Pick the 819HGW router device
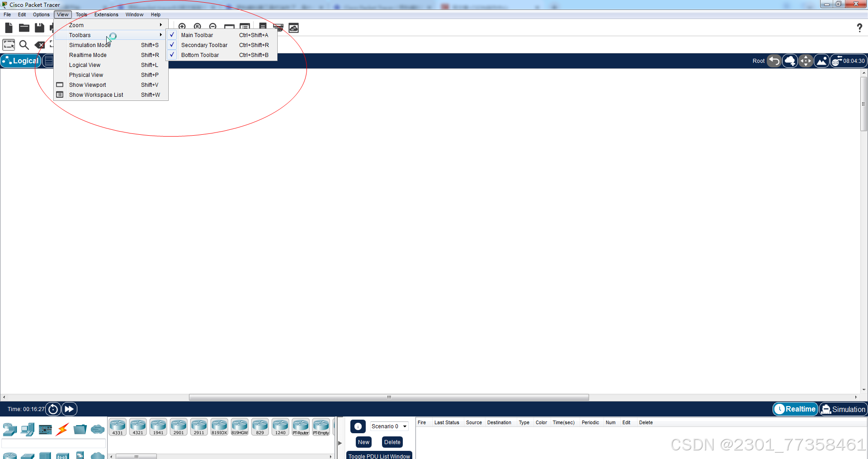 [x=240, y=427]
